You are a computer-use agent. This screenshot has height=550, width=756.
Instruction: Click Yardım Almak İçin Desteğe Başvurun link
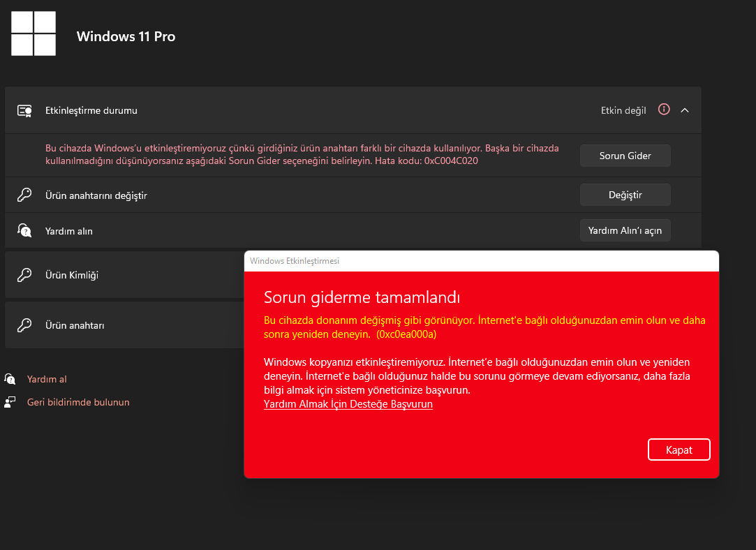coord(348,404)
